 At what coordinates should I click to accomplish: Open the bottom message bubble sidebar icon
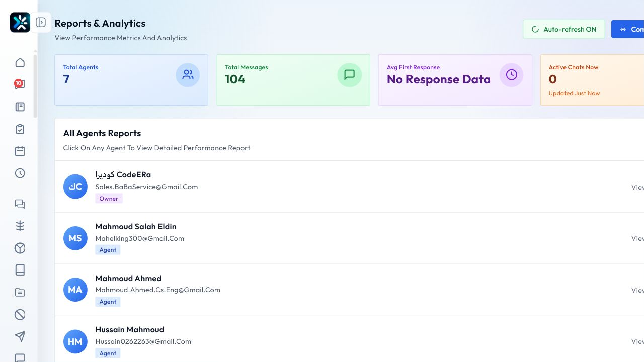20,357
